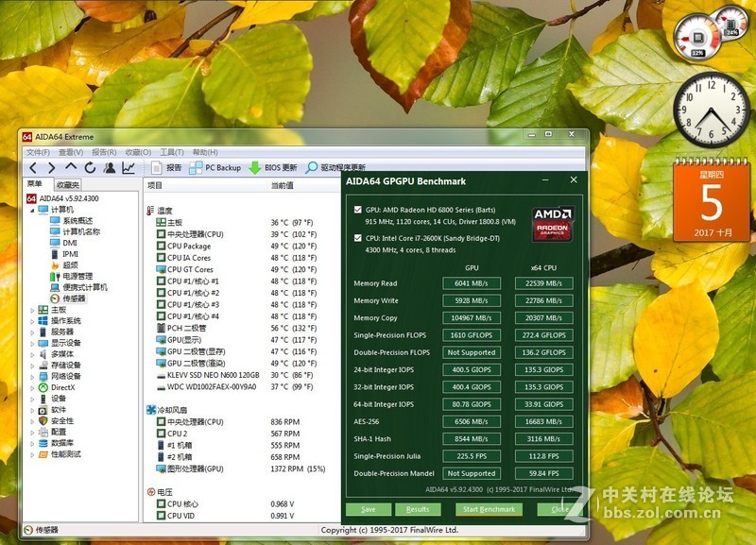Expand the 网络设备 tree node
This screenshot has height=545, width=756.
coord(32,376)
